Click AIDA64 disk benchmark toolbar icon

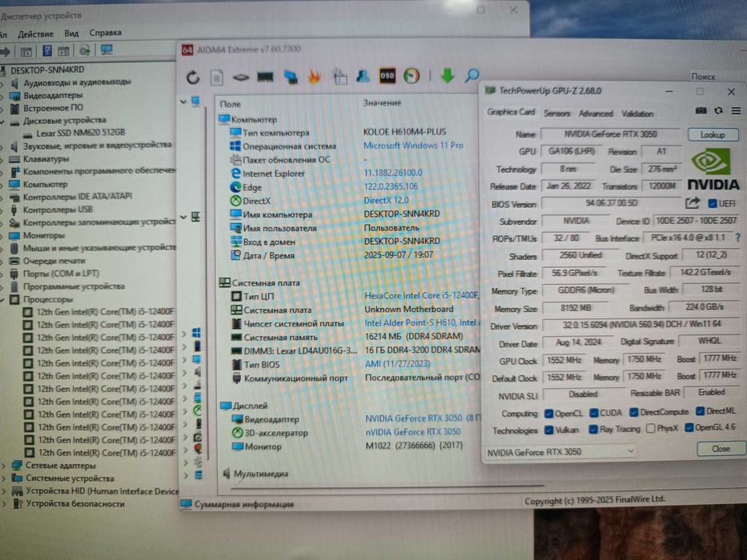pos(241,77)
